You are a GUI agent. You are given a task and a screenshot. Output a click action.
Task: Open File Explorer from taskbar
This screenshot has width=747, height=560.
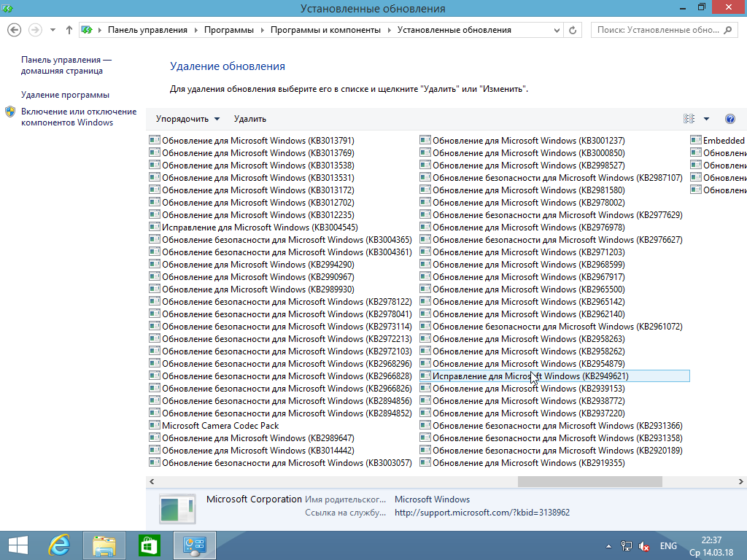pyautogui.click(x=104, y=545)
